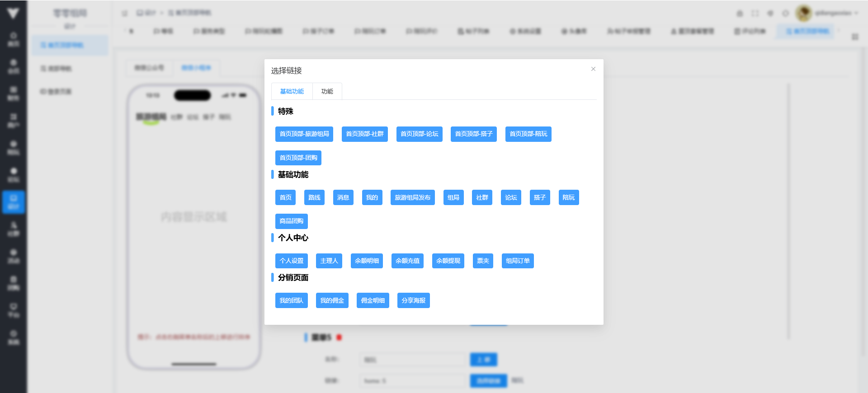The image size is (868, 393).
Task: Switch to the 功能 tab
Action: pos(327,91)
